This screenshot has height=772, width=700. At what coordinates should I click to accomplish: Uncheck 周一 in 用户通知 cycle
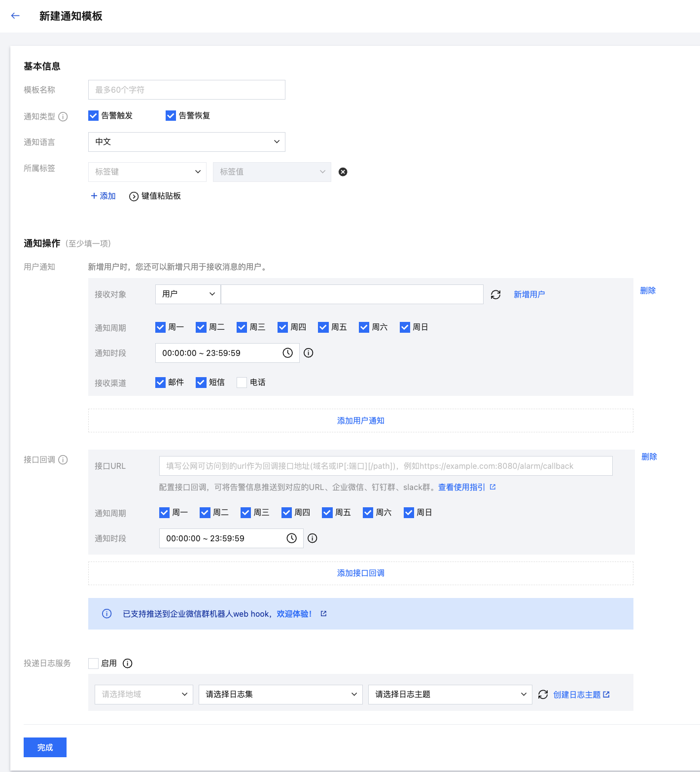pos(160,327)
